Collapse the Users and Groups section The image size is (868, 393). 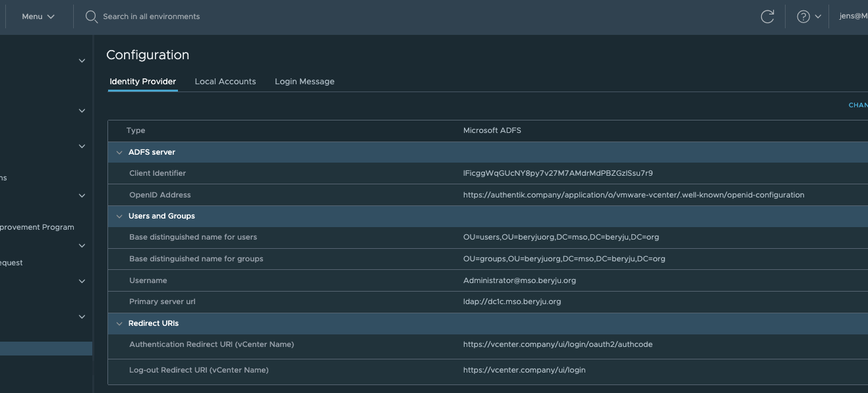tap(119, 216)
